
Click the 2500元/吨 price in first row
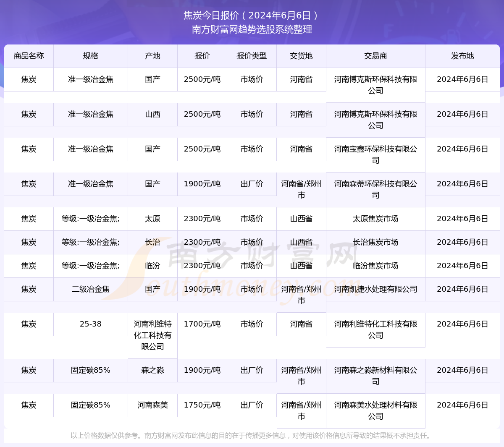click(202, 79)
